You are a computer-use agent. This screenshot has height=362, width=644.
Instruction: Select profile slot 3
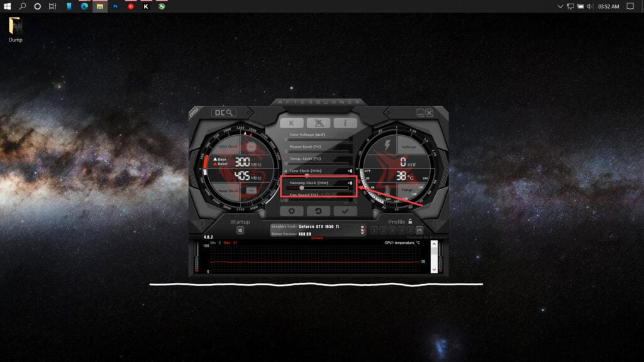point(392,230)
